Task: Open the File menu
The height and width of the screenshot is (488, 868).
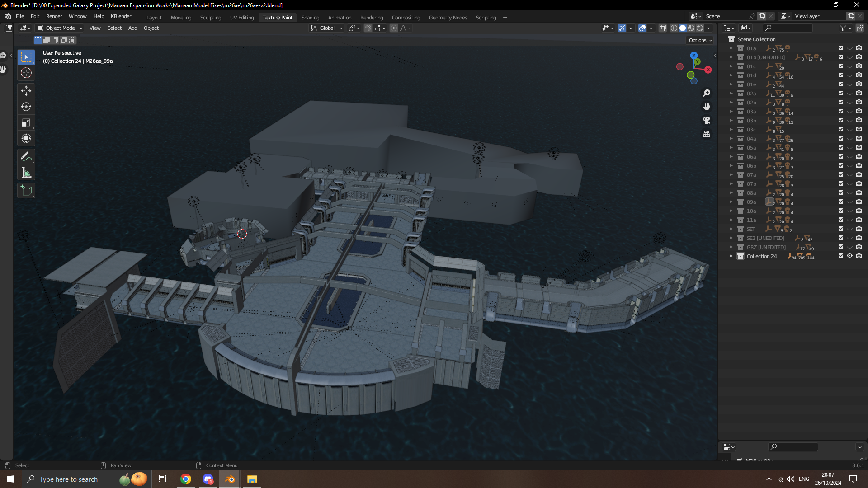Action: tap(20, 16)
